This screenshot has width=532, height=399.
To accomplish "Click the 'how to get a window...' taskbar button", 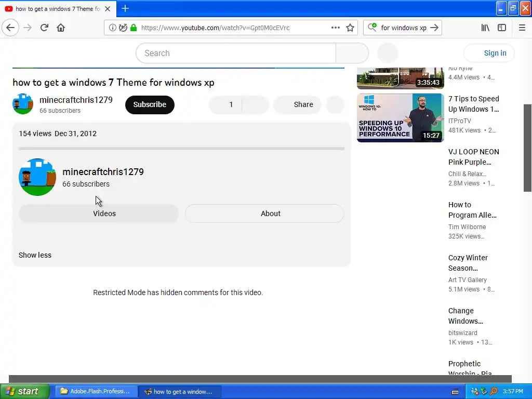I will click(180, 392).
